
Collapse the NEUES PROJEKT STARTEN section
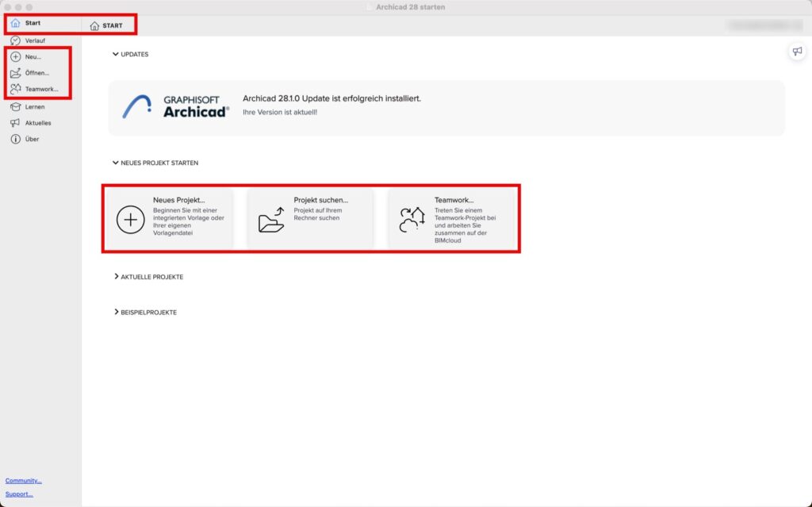(x=116, y=163)
